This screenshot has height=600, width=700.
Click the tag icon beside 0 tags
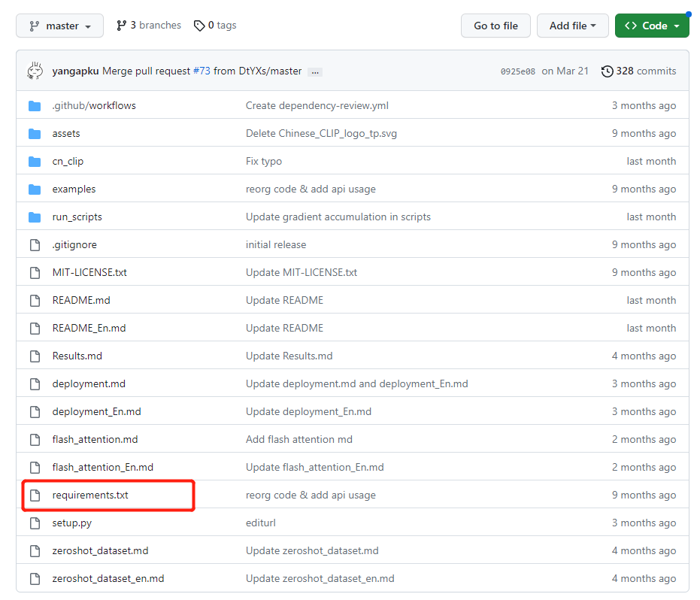(199, 26)
